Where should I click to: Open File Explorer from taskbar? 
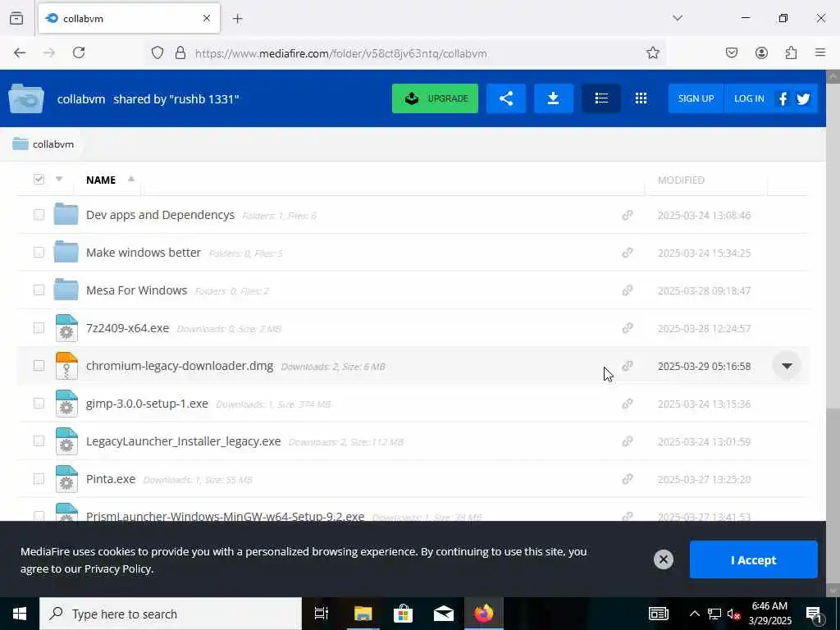pyautogui.click(x=363, y=614)
